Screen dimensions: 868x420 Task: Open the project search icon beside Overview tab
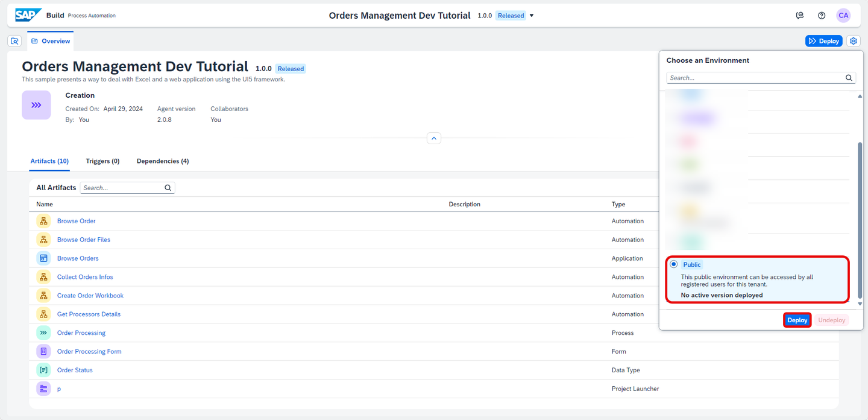pyautogui.click(x=15, y=41)
